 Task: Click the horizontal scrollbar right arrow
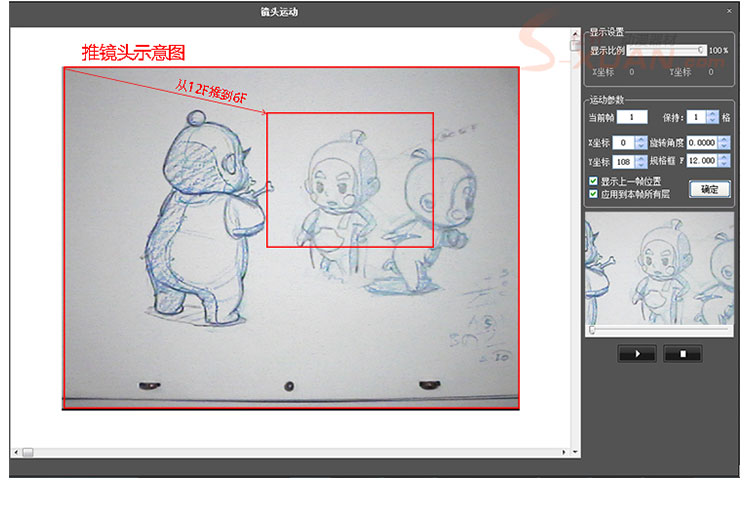pyautogui.click(x=563, y=452)
